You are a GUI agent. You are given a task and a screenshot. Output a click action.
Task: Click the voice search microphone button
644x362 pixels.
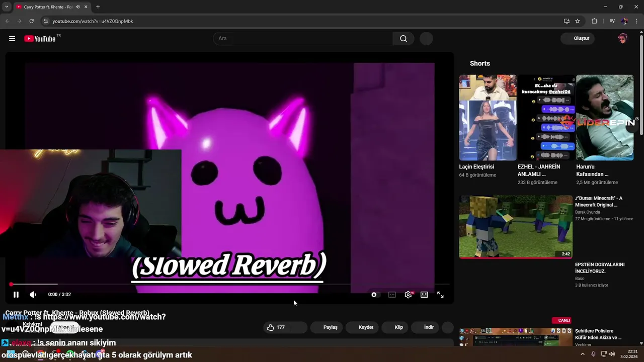click(x=426, y=39)
